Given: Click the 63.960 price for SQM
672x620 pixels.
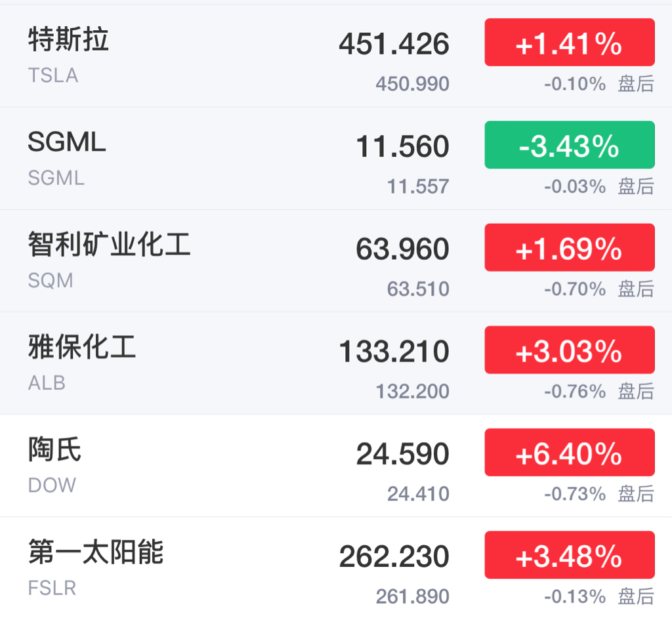Looking at the screenshot, I should [x=402, y=249].
